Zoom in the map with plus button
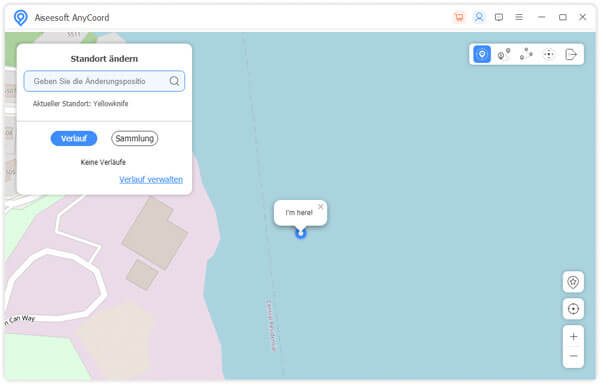The height and width of the screenshot is (384, 600). point(573,337)
